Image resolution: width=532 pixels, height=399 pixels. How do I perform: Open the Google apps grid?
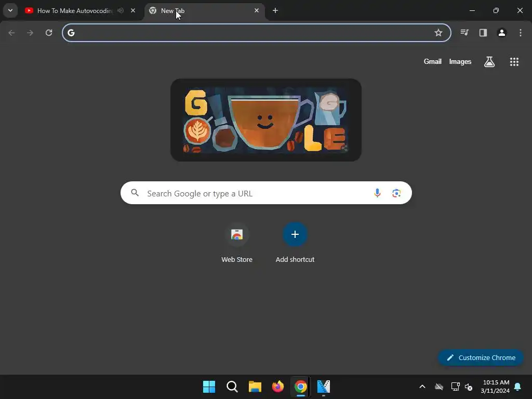[x=514, y=61]
